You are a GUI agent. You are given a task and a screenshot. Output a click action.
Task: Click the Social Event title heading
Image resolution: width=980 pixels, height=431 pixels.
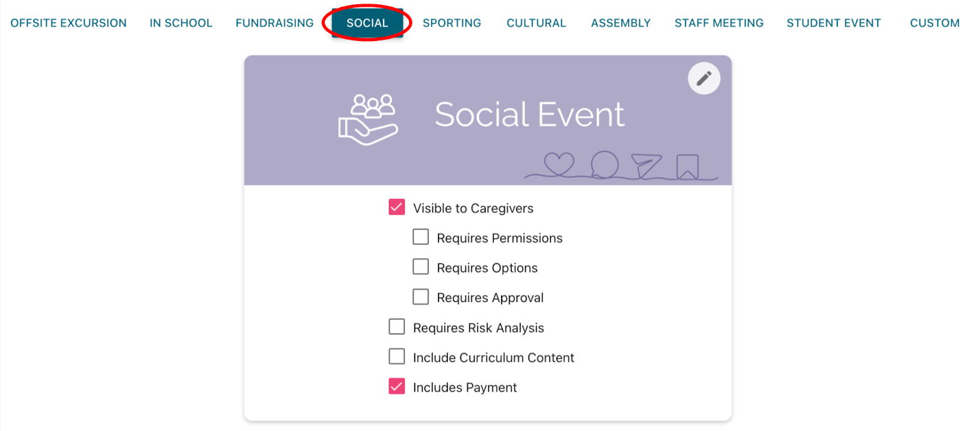click(530, 114)
